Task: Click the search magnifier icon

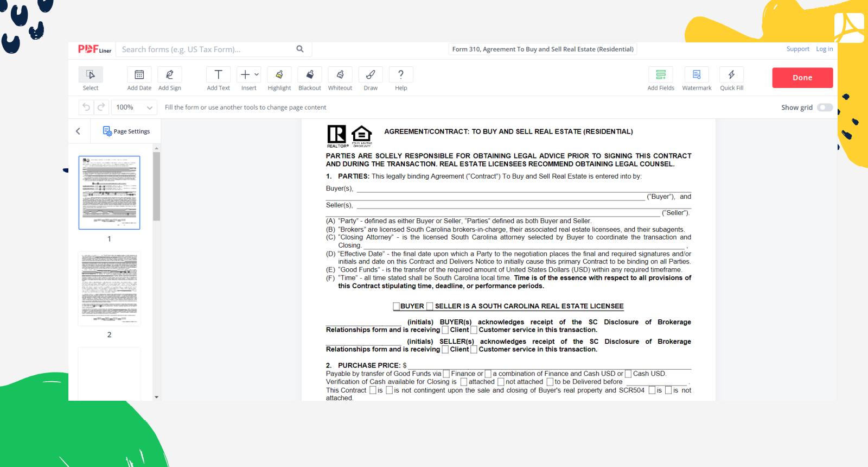Action: (300, 49)
